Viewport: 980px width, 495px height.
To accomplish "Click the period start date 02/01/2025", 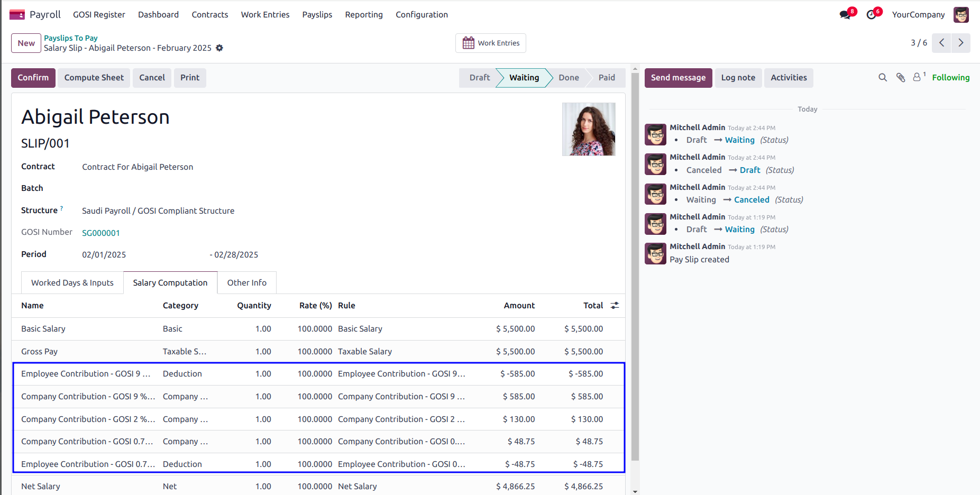I will coord(104,255).
